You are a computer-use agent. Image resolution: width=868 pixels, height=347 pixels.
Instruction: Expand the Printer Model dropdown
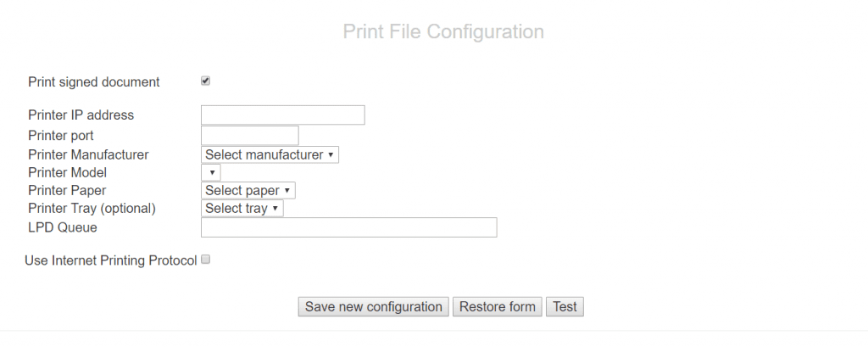210,173
